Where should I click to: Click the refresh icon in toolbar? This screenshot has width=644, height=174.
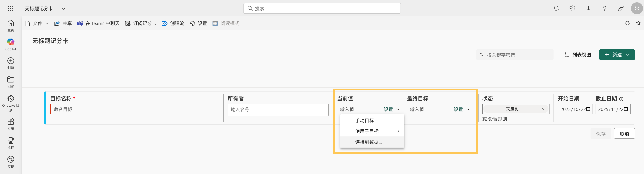coord(627,23)
